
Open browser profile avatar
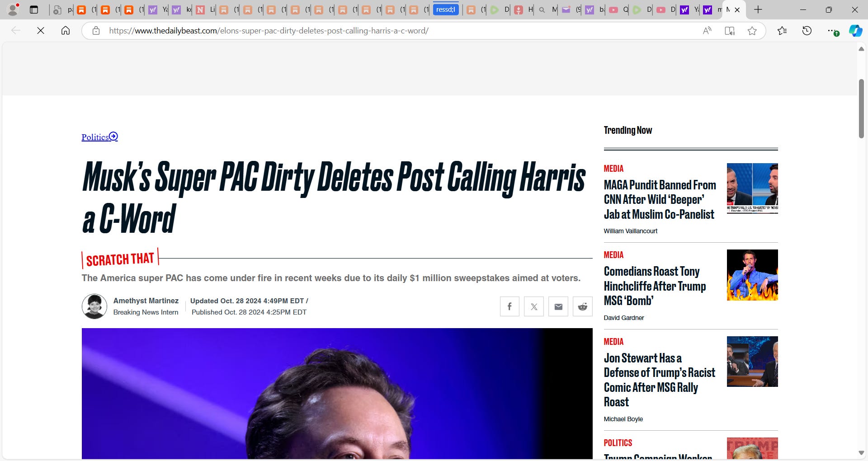tap(13, 9)
